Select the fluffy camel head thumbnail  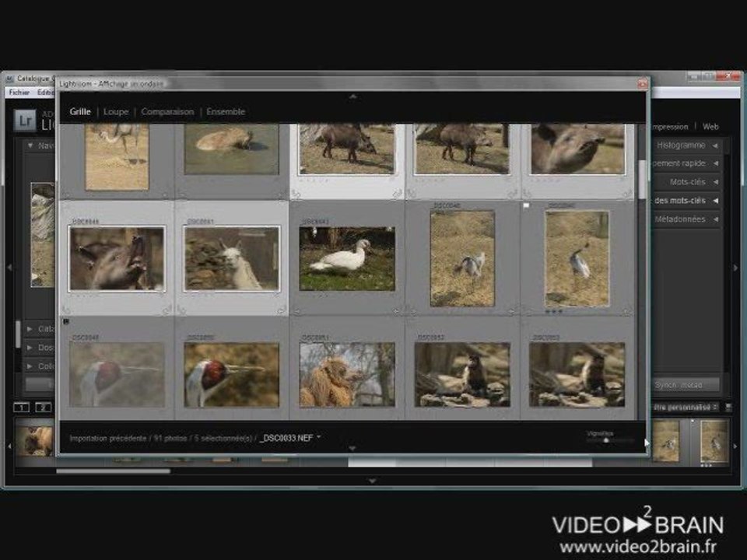(347, 375)
